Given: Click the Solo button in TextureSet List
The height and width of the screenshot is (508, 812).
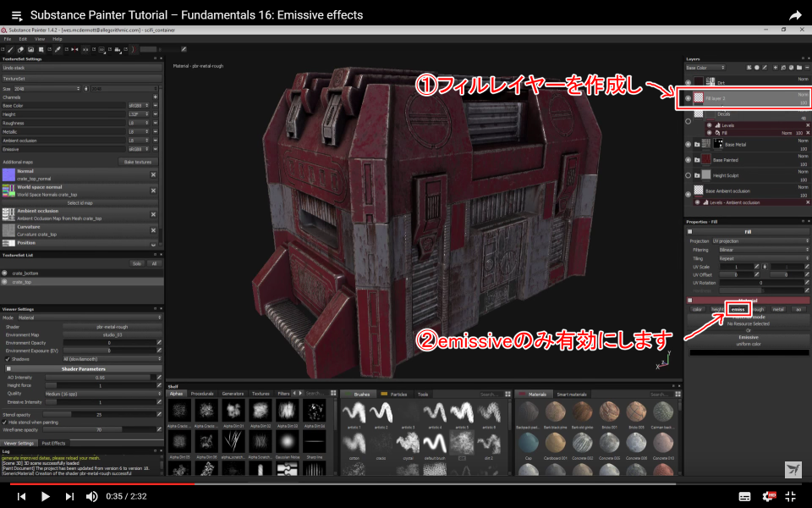Looking at the screenshot, I should [137, 263].
